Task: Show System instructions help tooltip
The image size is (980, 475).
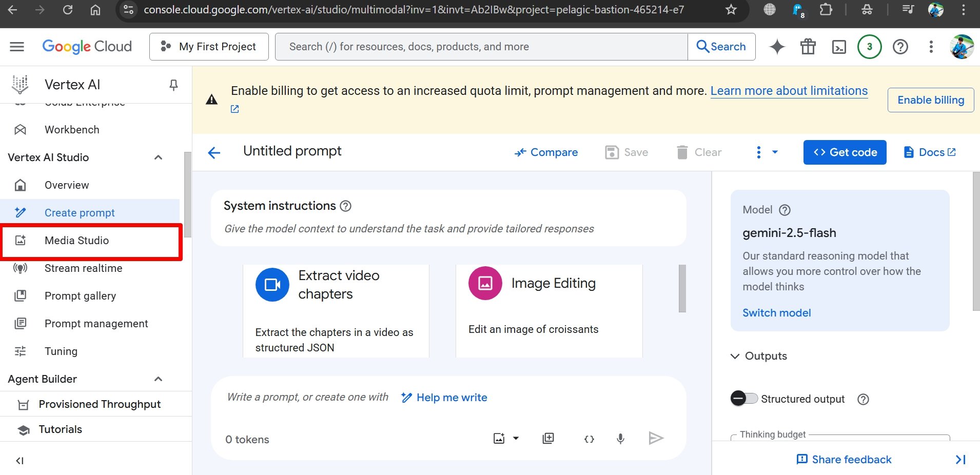Action: coord(346,206)
